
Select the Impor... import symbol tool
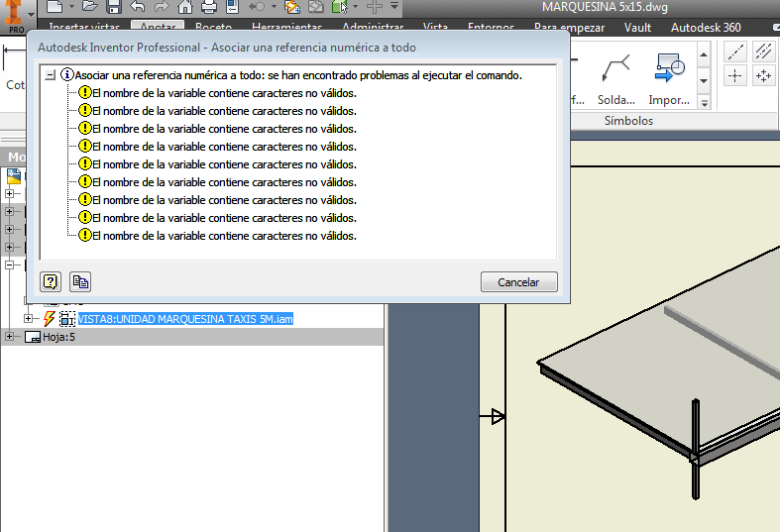(669, 77)
